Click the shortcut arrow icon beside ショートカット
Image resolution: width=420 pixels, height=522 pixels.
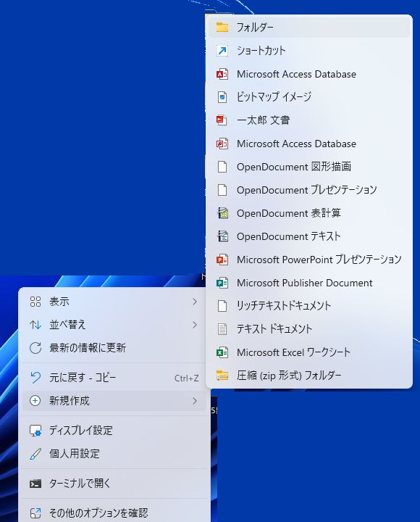pos(222,51)
